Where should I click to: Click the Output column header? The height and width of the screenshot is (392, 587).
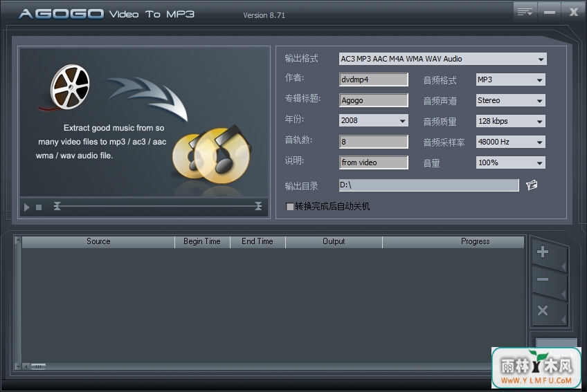coord(334,242)
